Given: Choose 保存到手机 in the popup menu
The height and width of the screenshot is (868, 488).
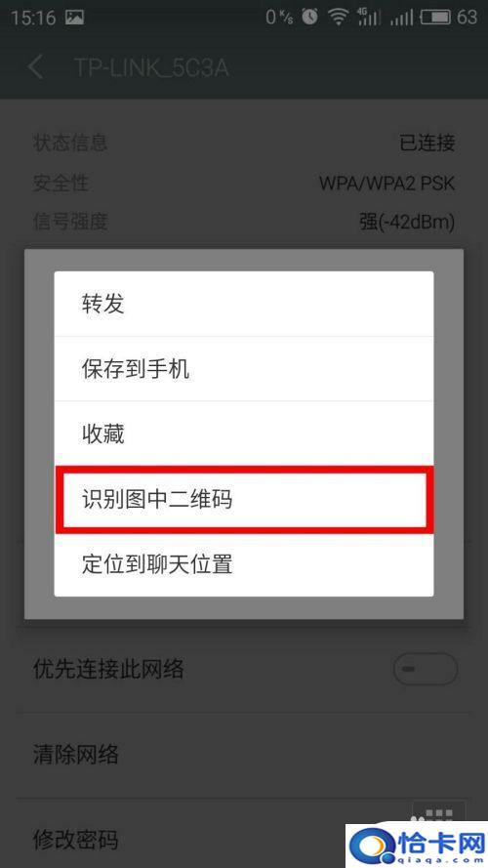Looking at the screenshot, I should (x=244, y=369).
